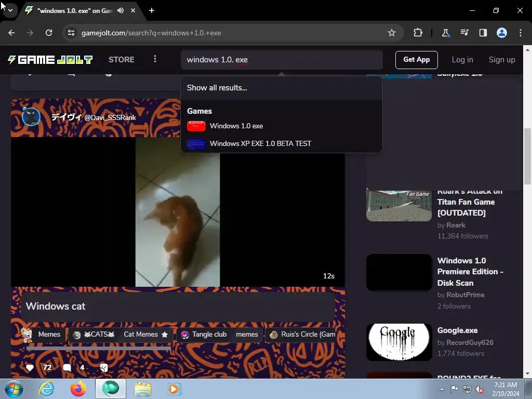Viewport: 532px width, 399px height.
Task: Open File Explorer from taskbar
Action: (143, 389)
